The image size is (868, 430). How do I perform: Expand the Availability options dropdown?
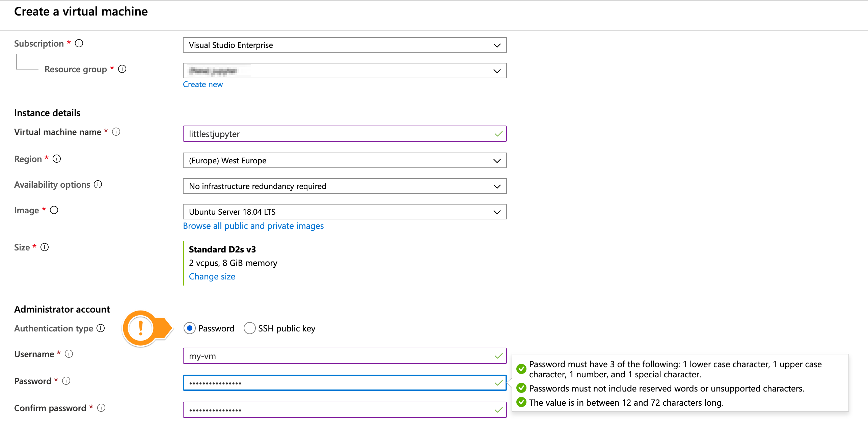click(344, 186)
